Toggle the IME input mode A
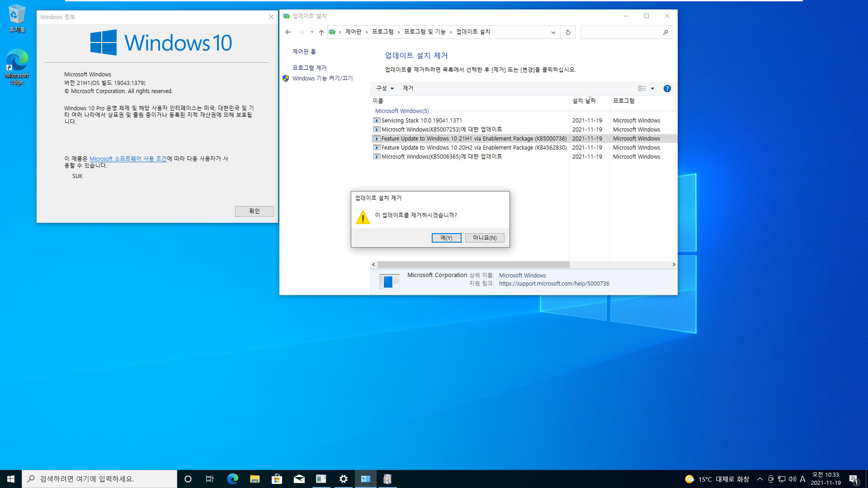 tap(803, 479)
